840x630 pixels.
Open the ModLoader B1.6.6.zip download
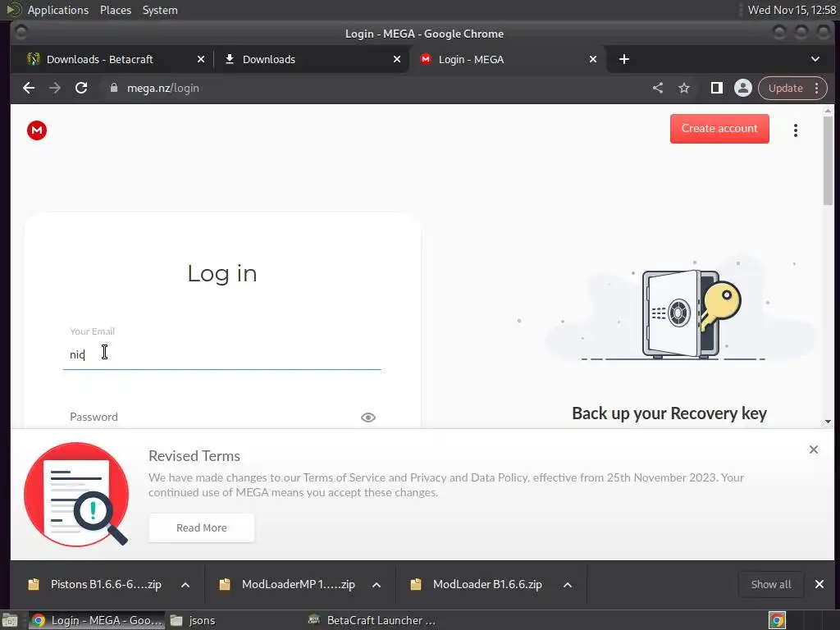(x=478, y=584)
